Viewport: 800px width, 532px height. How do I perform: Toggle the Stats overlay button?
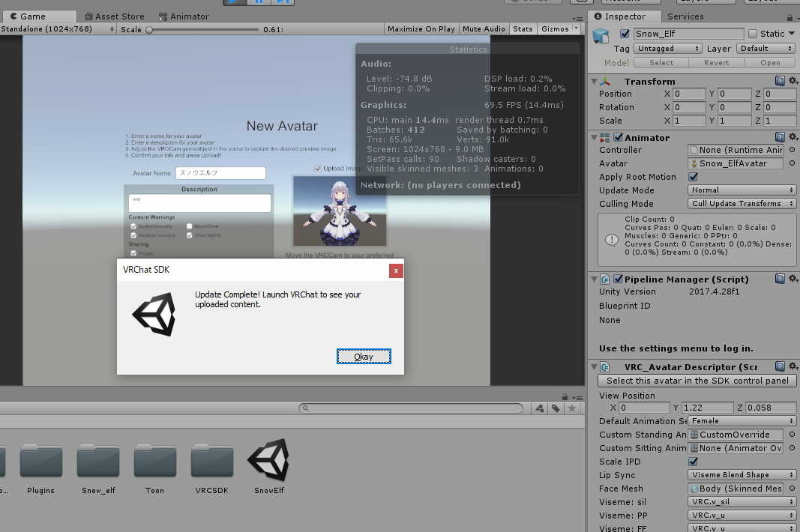[x=523, y=29]
